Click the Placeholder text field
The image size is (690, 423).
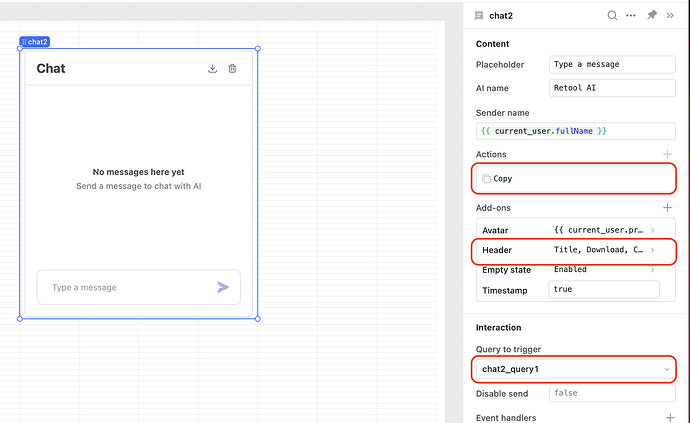(x=604, y=64)
